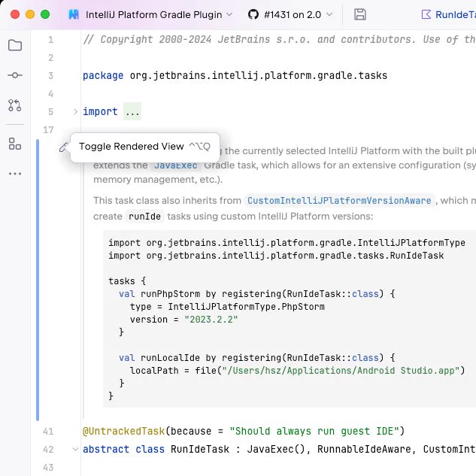Screen dimensions: 476x476
Task: Click the Android Studio.app path string
Action: pyautogui.click(x=341, y=371)
